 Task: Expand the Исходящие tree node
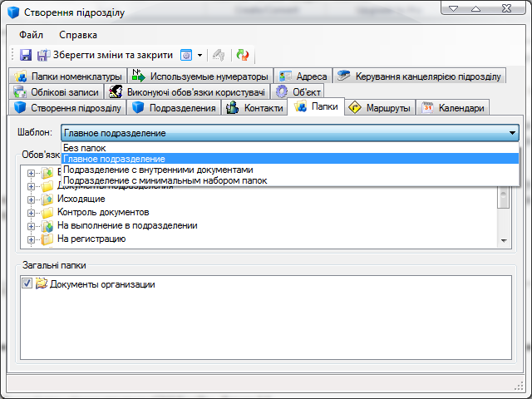click(32, 199)
